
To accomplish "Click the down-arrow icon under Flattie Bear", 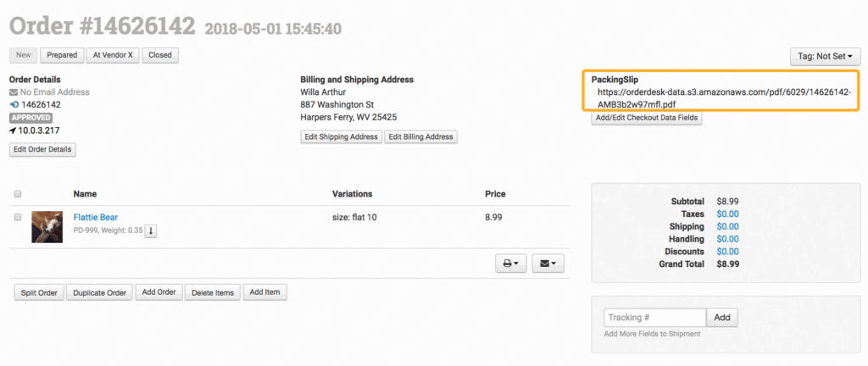I will tap(150, 230).
